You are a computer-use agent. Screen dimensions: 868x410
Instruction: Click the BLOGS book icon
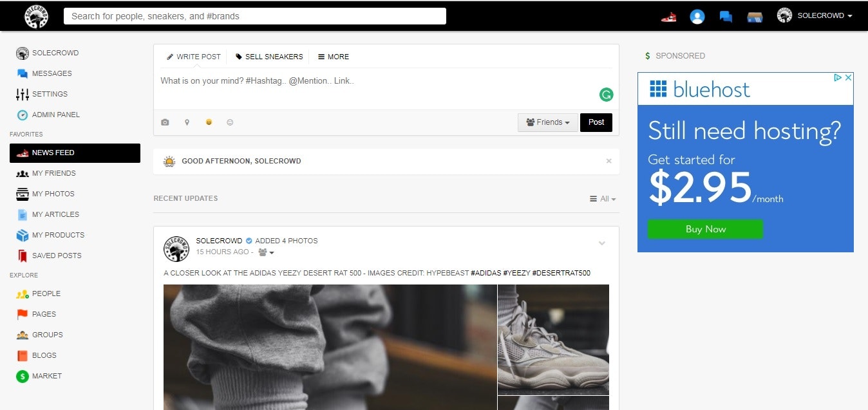(x=23, y=355)
